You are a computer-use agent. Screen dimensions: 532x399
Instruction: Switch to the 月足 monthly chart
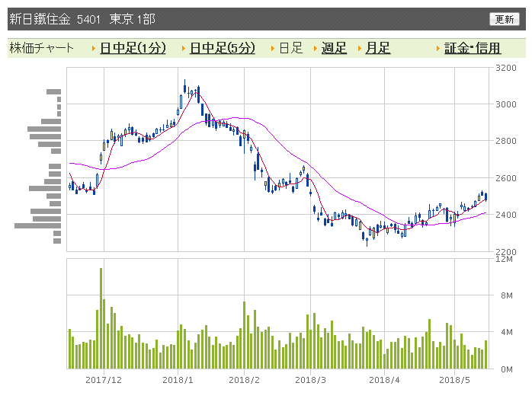tap(377, 48)
